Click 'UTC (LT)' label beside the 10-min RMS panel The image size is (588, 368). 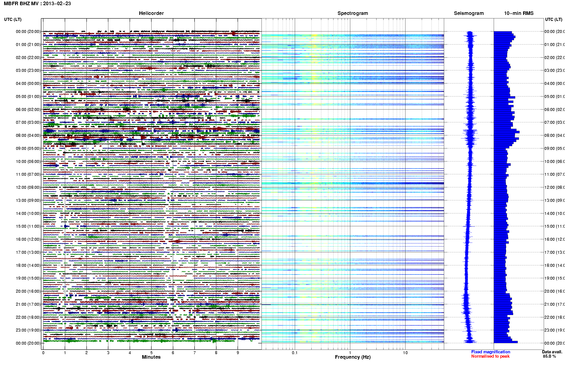click(x=553, y=19)
